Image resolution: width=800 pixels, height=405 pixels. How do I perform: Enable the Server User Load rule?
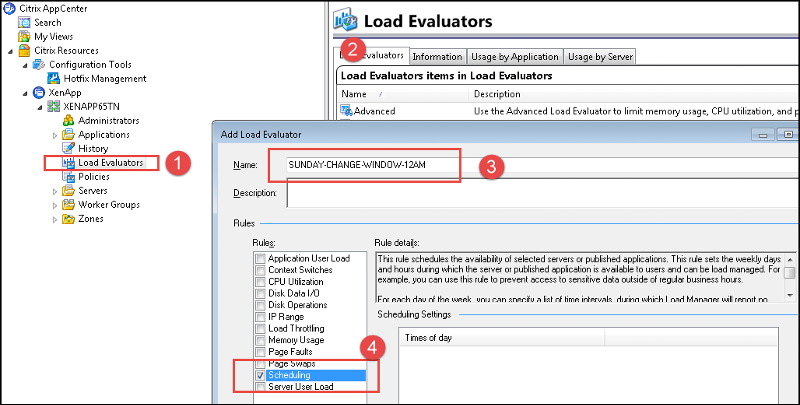pos(260,387)
